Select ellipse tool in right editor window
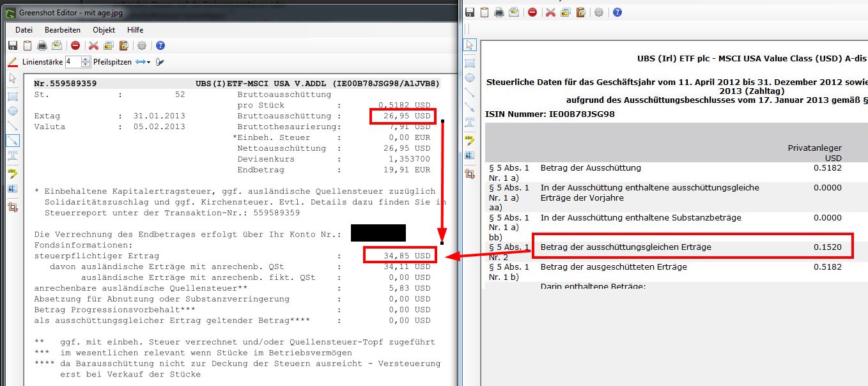 [x=470, y=77]
